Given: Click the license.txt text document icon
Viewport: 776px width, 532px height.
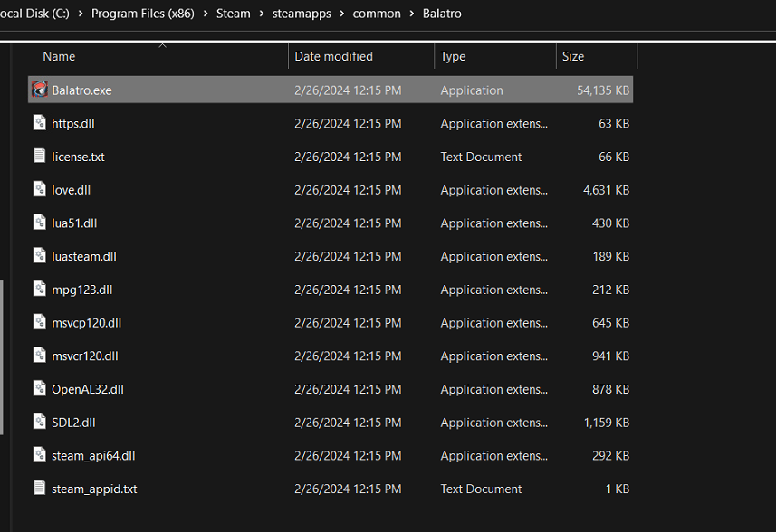Looking at the screenshot, I should [39, 157].
